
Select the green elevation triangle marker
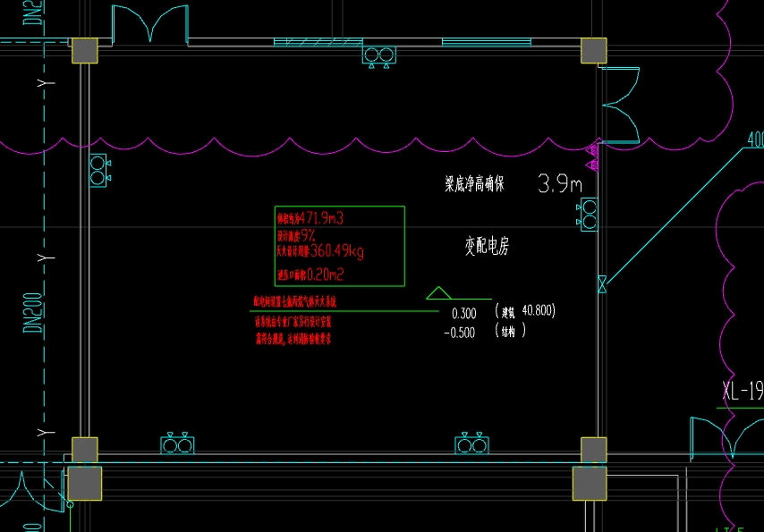coord(438,292)
